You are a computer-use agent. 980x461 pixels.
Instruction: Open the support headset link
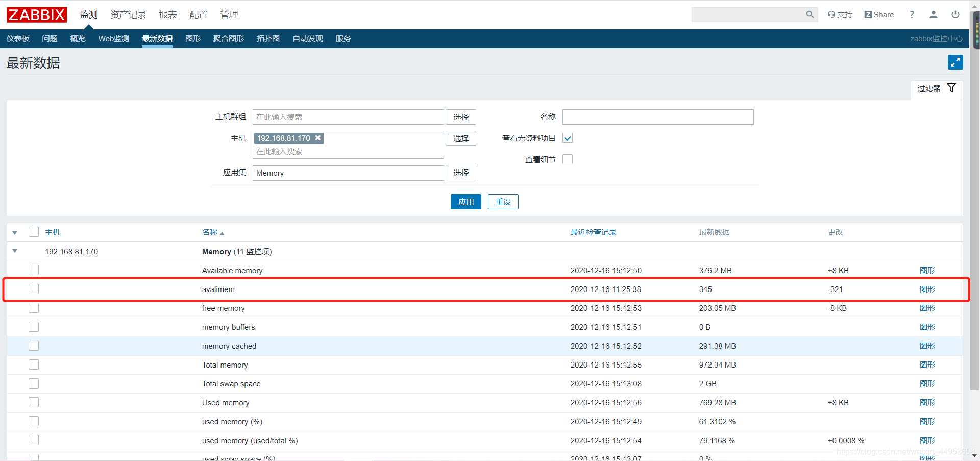pyautogui.click(x=840, y=15)
